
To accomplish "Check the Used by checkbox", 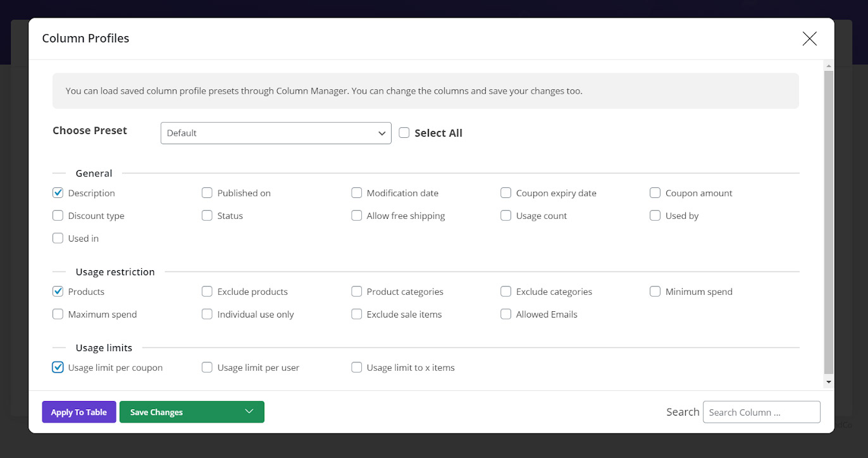I will (655, 216).
